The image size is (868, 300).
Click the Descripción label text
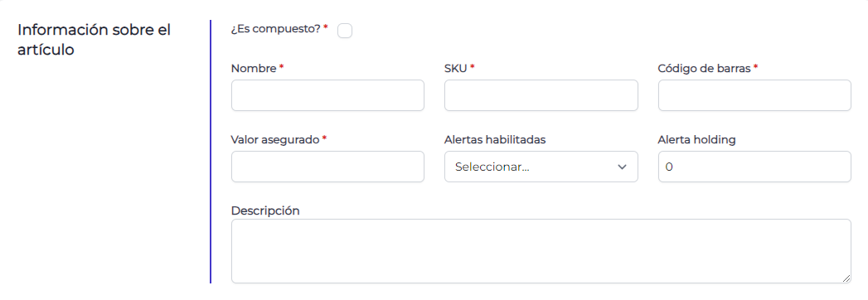[265, 210]
